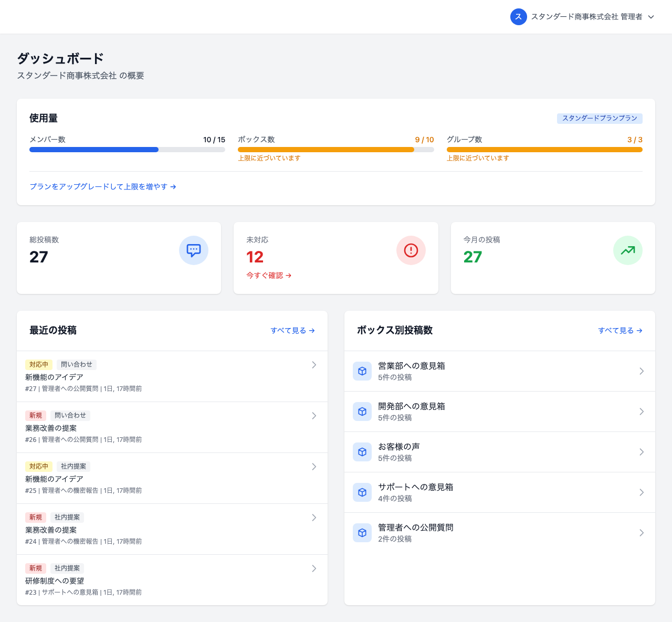Expand the 新機能のアイデア post via its chevron
The height and width of the screenshot is (622, 672).
314,365
